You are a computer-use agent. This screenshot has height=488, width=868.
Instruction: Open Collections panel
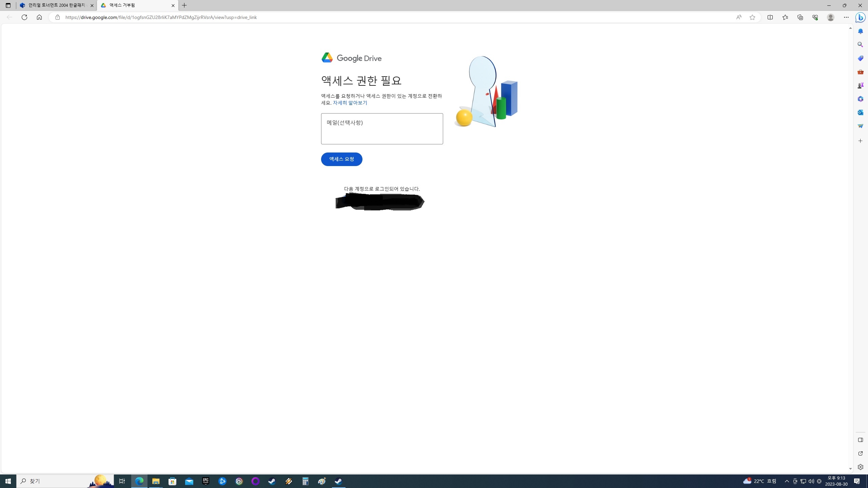800,17
